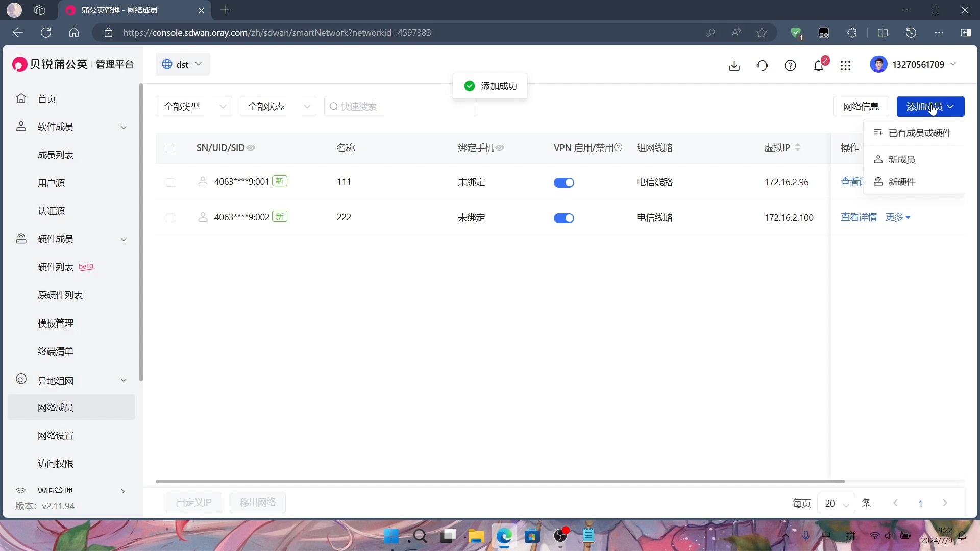Click the table horizontal scrollbar
This screenshot has height=551, width=980.
[500, 481]
